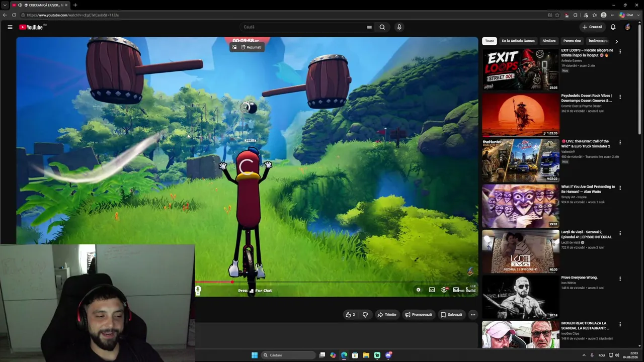This screenshot has width=644, height=362.
Task: Reload the browser page
Action: [14, 15]
